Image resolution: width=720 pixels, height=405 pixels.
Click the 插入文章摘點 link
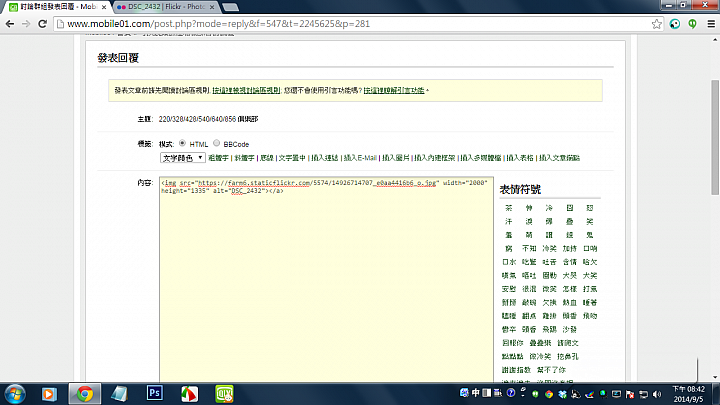click(x=559, y=158)
